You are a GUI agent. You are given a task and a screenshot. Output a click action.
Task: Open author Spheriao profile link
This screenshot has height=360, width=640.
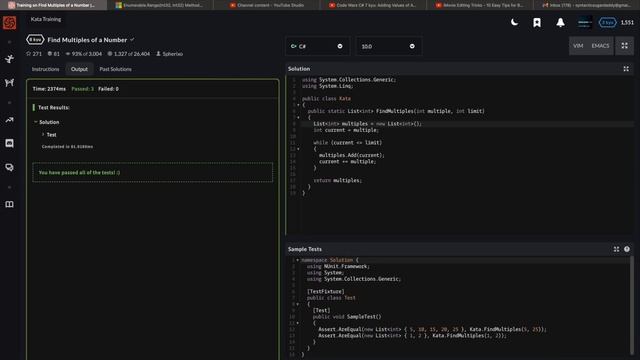tap(170, 54)
